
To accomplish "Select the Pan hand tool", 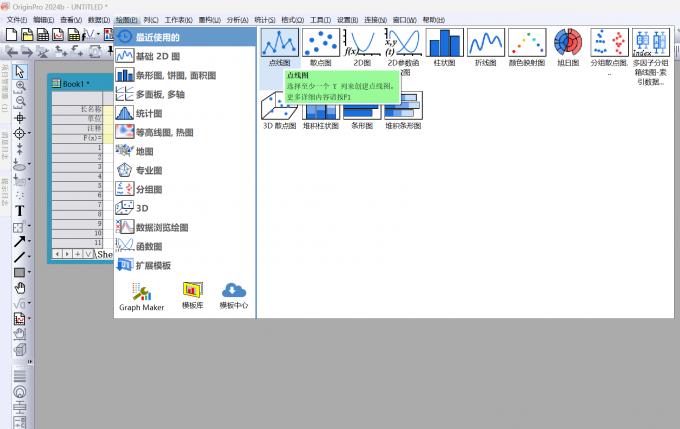I will click(20, 288).
